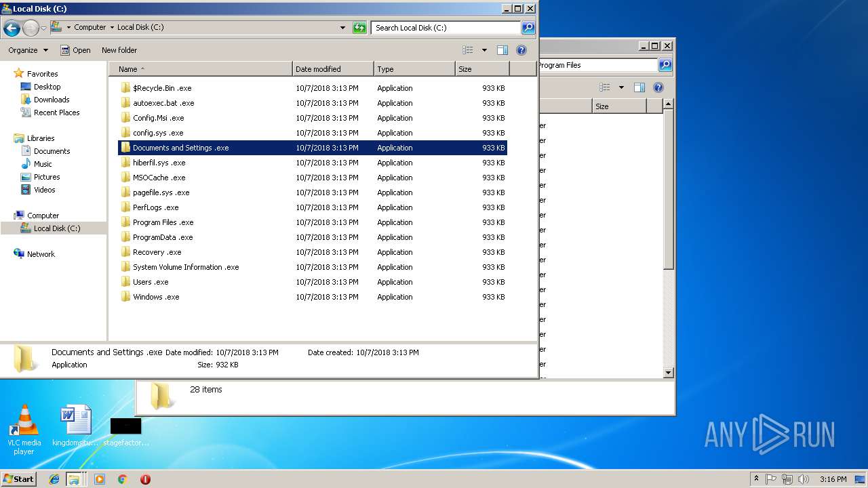868x488 pixels.
Task: Open the Organize dropdown menu
Action: tap(28, 50)
